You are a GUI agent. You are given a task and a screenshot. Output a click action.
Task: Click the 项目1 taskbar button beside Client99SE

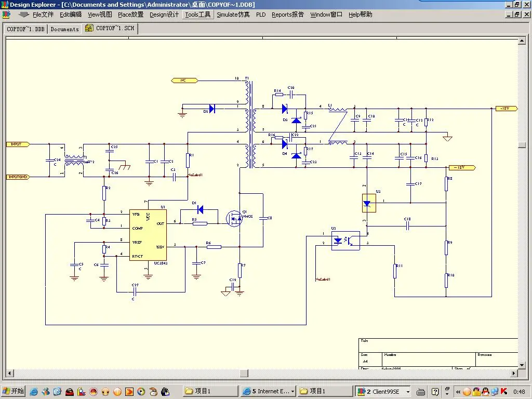[325, 392]
